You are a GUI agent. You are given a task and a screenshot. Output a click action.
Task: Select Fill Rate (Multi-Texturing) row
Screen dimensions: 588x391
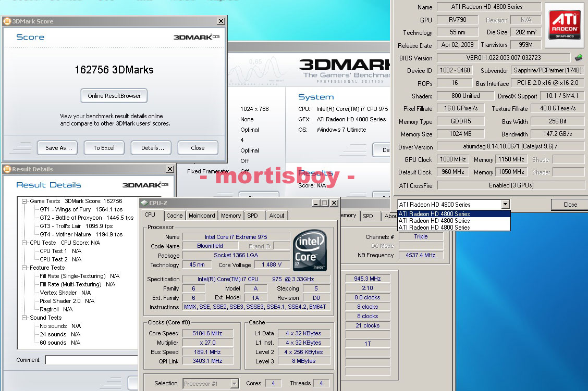[x=77, y=284]
